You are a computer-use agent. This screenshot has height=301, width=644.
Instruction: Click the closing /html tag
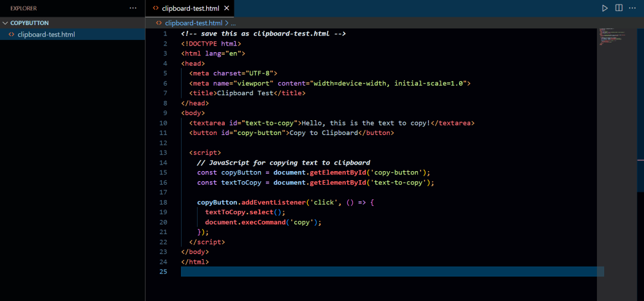[195, 262]
